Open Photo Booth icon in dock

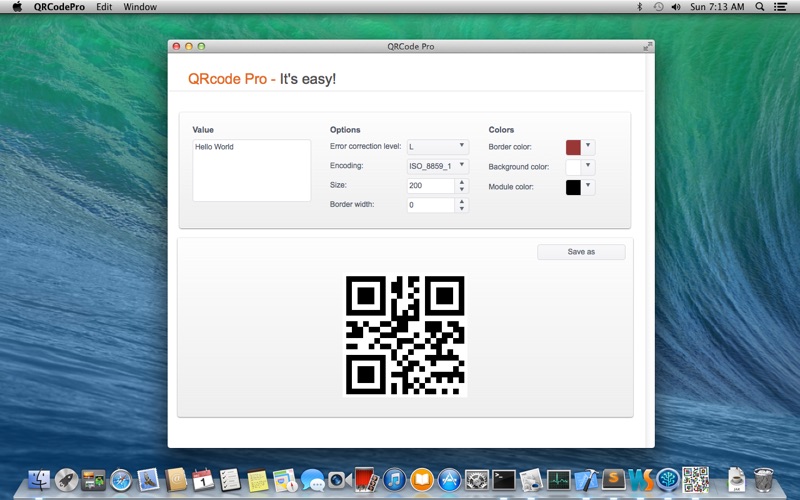point(367,480)
